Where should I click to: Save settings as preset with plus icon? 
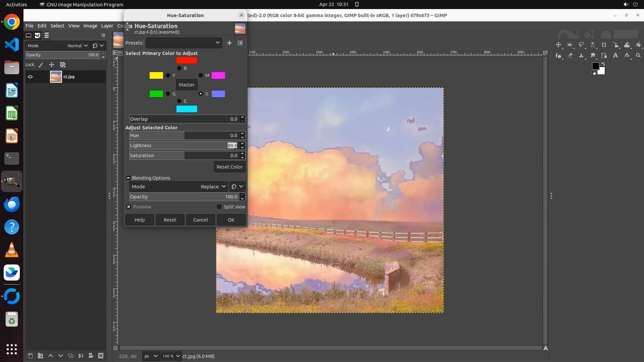(x=229, y=43)
